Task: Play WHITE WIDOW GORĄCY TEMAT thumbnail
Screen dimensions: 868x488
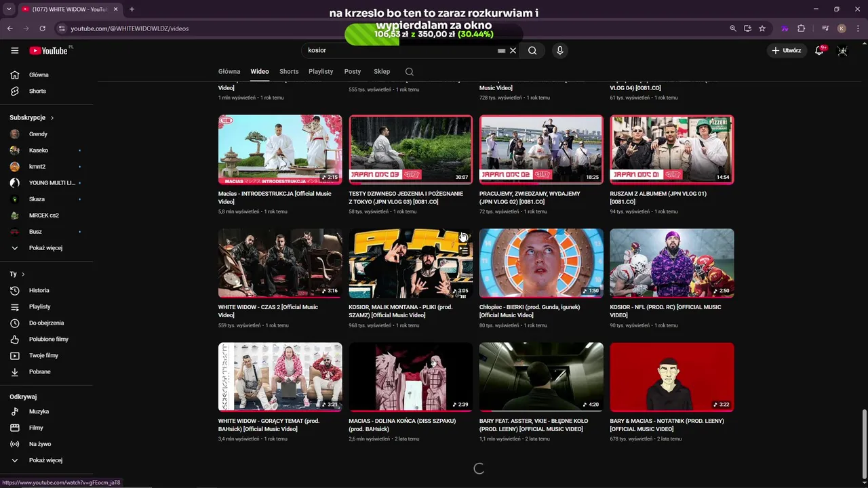Action: (280, 377)
